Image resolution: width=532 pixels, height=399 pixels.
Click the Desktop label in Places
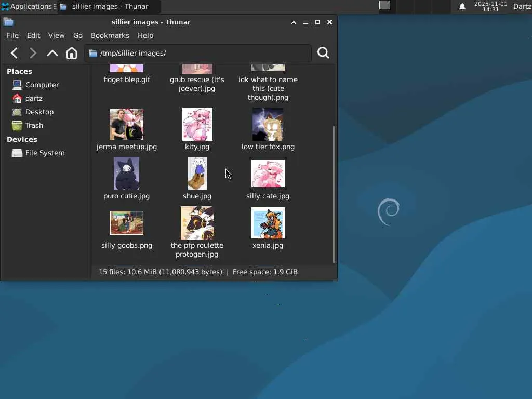[39, 112]
